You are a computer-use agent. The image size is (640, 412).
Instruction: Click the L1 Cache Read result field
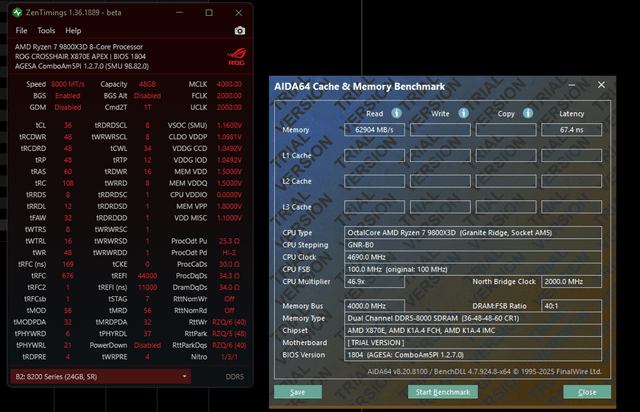click(x=374, y=156)
